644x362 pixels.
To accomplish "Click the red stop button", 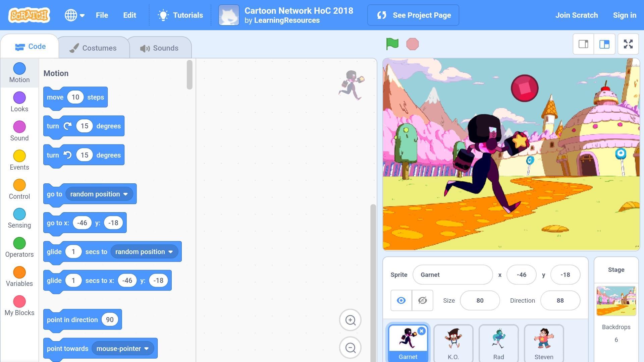I will 412,43.
